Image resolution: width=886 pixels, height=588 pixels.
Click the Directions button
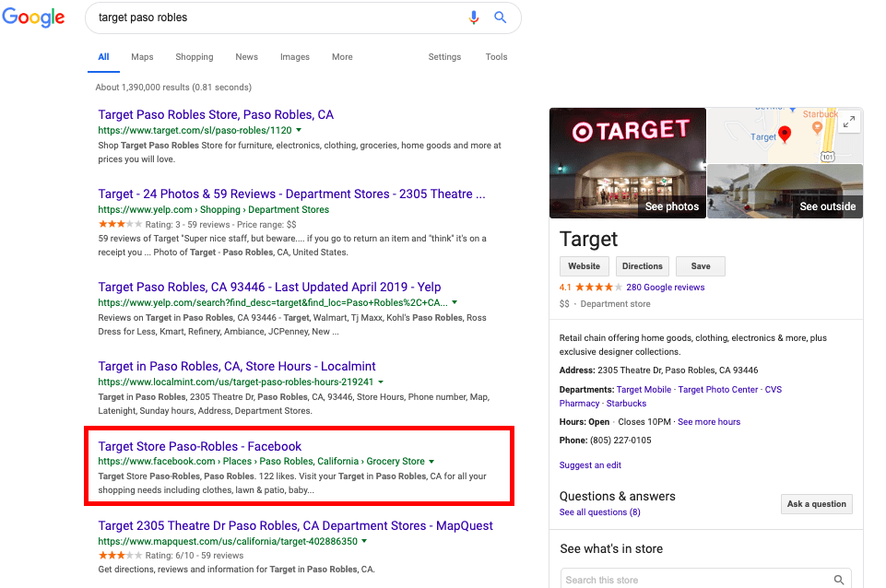(x=642, y=266)
